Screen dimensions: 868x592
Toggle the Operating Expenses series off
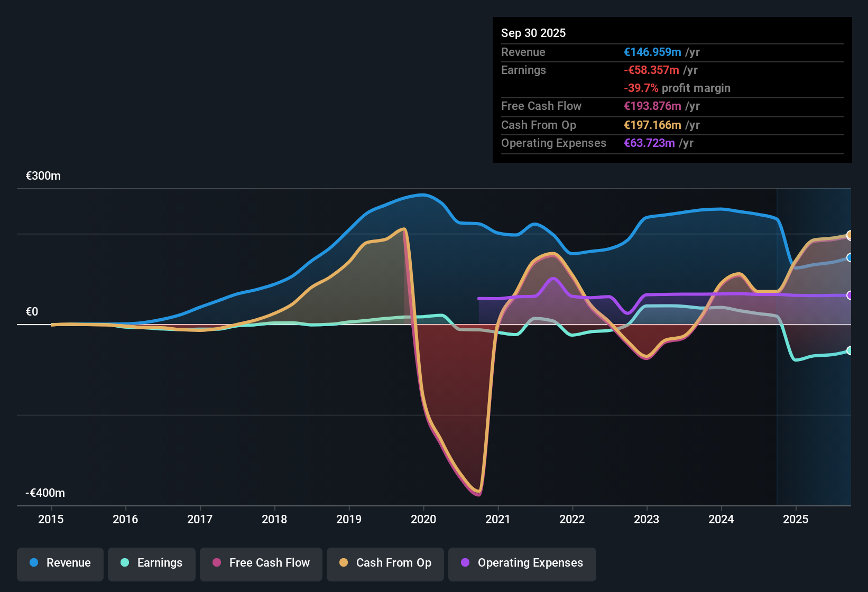click(x=522, y=563)
